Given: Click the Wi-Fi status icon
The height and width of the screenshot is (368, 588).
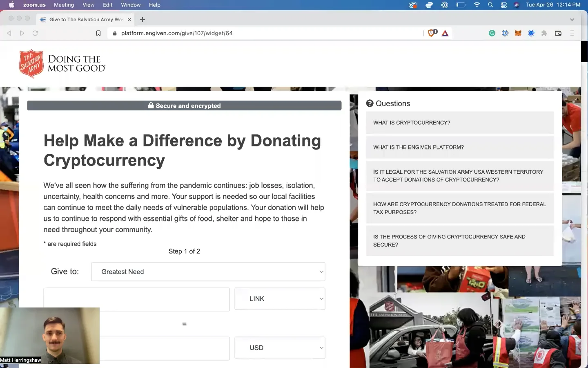Looking at the screenshot, I should (477, 5).
